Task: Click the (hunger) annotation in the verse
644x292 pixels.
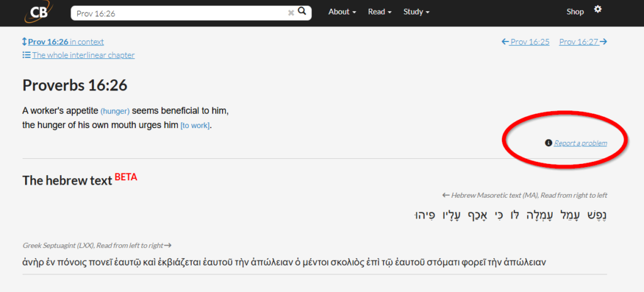Action: pyautogui.click(x=115, y=111)
